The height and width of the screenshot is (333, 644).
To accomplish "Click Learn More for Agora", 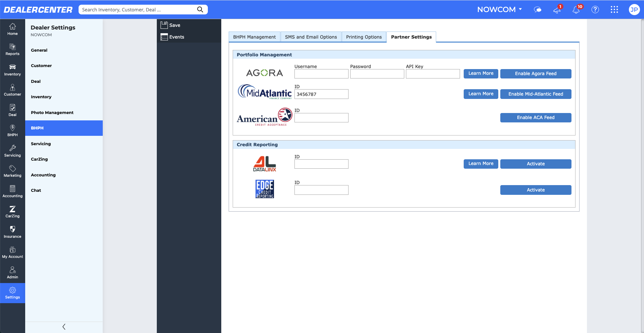I will coord(481,73).
